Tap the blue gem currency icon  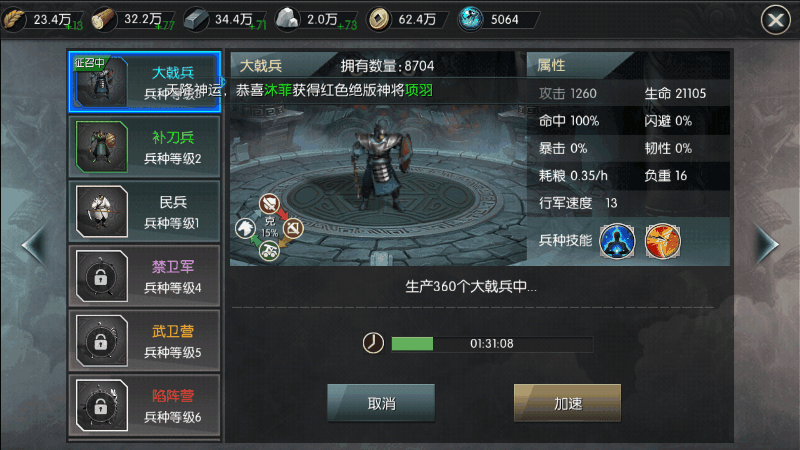tap(470, 19)
